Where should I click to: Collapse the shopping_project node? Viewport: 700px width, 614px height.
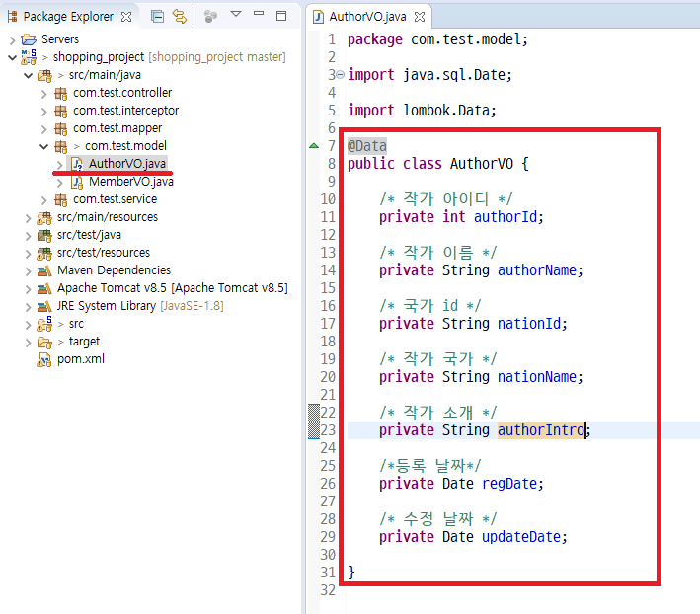coord(12,57)
